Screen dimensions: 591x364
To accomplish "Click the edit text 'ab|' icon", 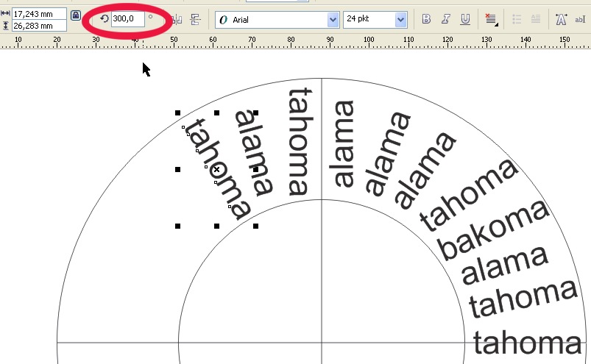I will coord(581,20).
